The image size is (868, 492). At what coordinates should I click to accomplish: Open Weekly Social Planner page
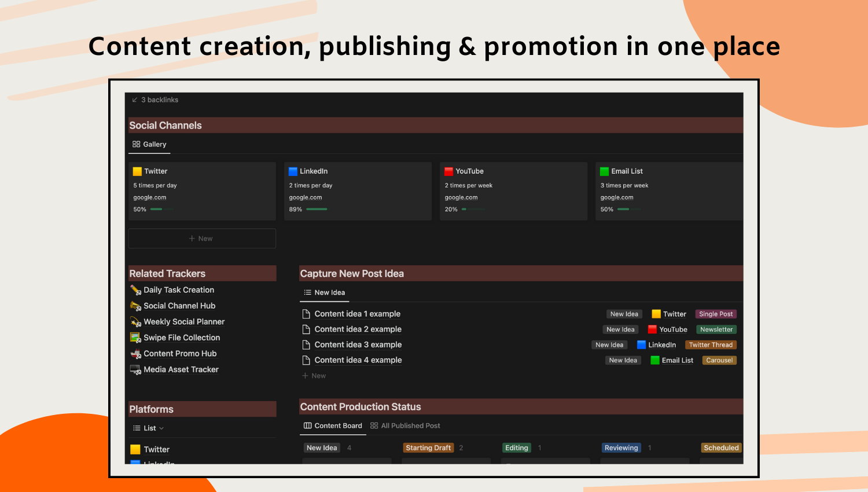click(x=184, y=322)
